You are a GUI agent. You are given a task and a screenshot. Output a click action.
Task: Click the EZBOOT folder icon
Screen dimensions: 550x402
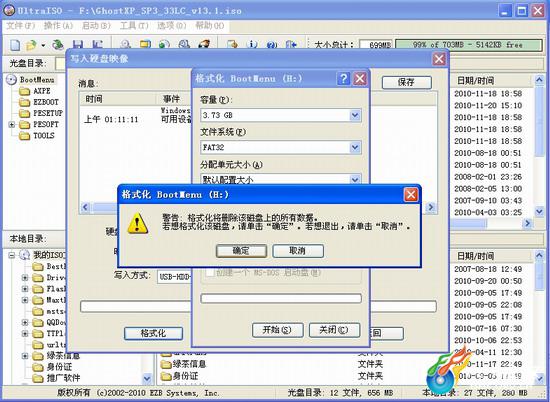[x=25, y=102]
